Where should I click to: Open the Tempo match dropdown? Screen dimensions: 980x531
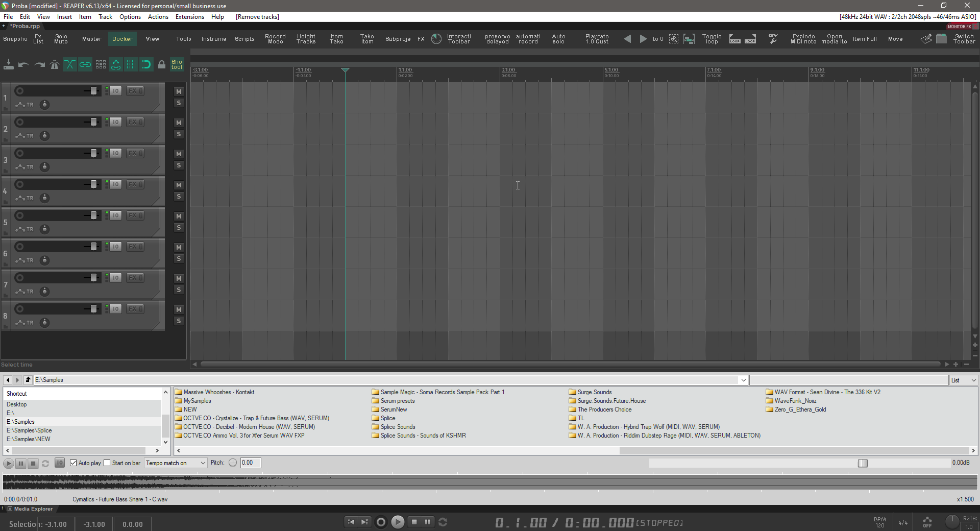pos(176,463)
